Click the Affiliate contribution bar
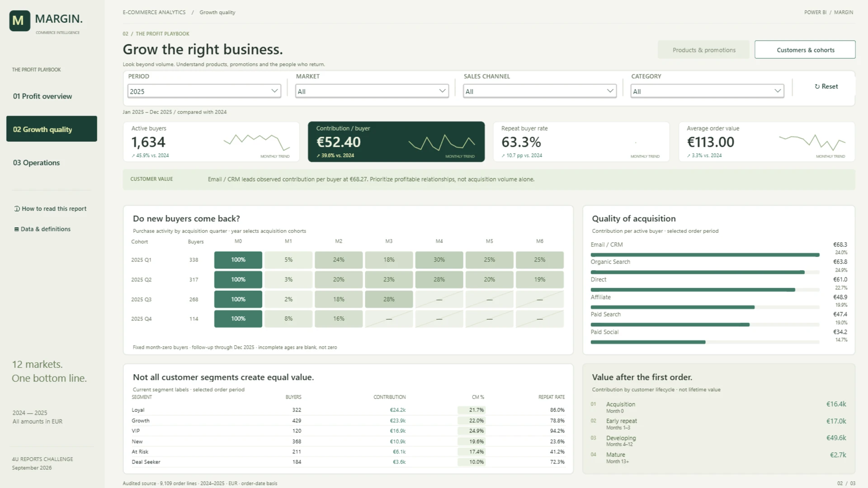868x488 pixels. [x=672, y=307]
